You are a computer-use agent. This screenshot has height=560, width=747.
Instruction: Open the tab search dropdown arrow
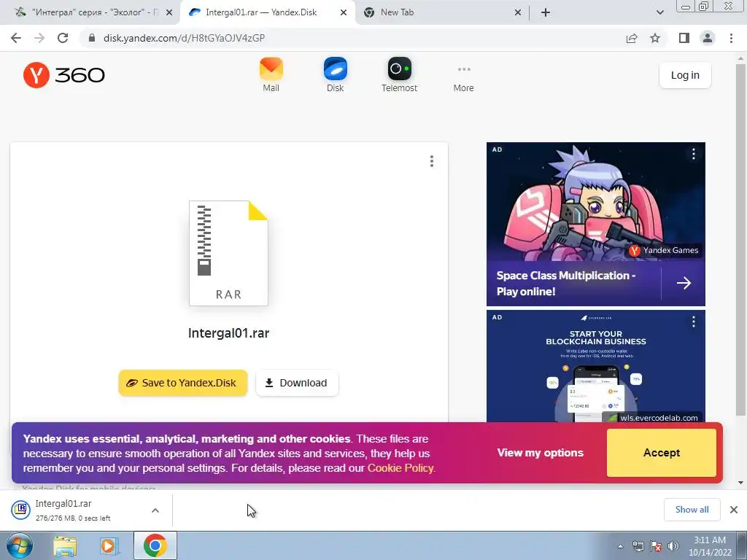coord(659,13)
